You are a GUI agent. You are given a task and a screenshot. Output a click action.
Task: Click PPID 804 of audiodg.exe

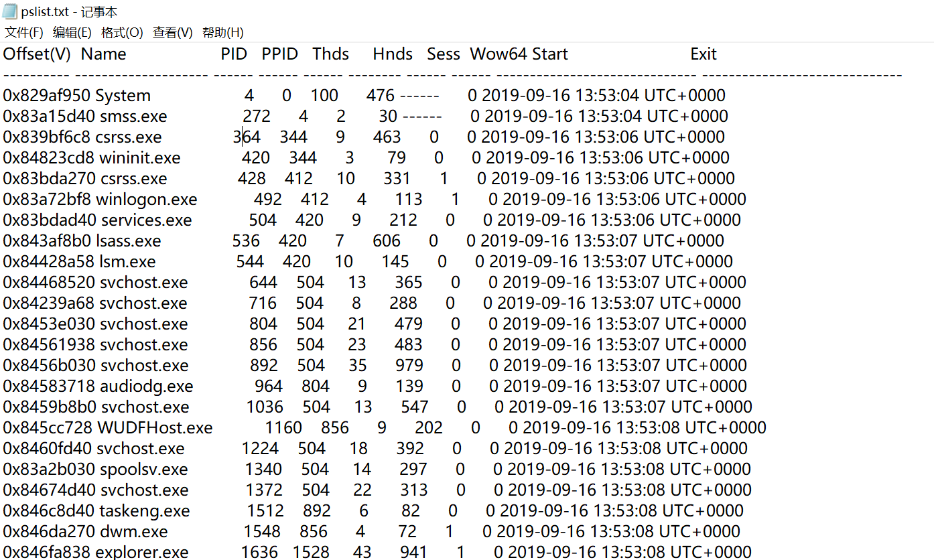pyautogui.click(x=316, y=387)
